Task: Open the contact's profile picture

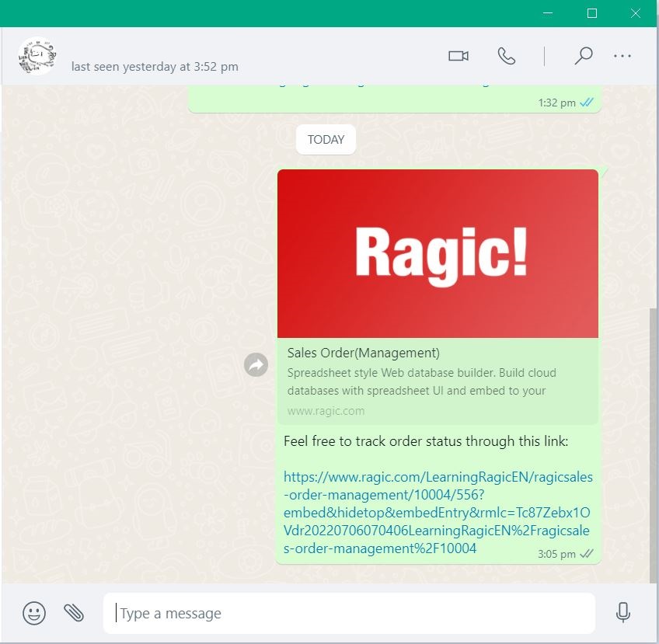Action: 37,56
